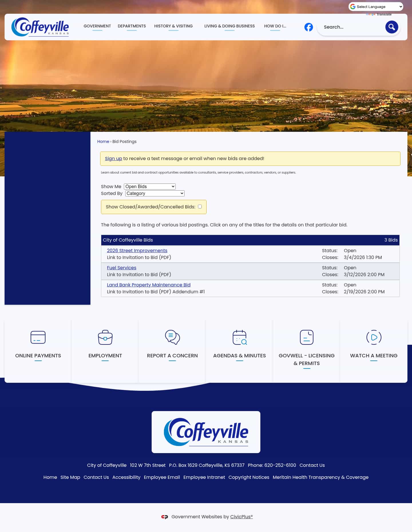Viewport: 412px width, 532px height.
Task: Open Land Bank Property Maintenance Bid
Action: [x=149, y=285]
